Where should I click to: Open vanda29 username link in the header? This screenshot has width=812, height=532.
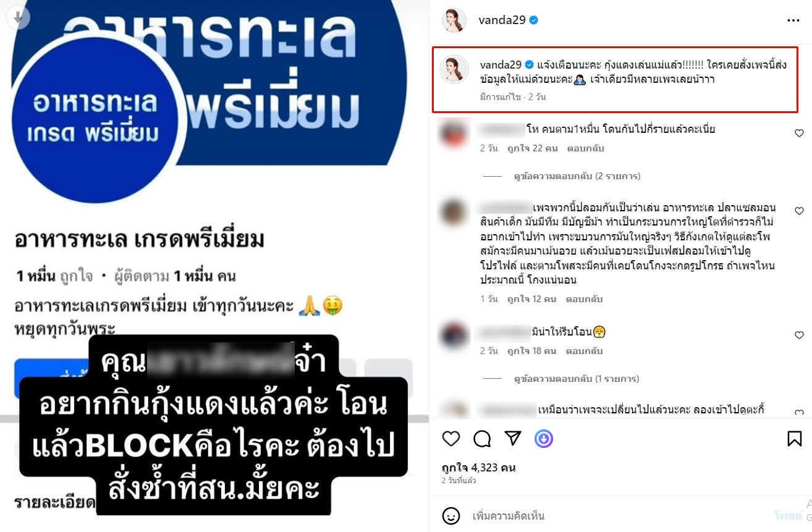(x=502, y=20)
